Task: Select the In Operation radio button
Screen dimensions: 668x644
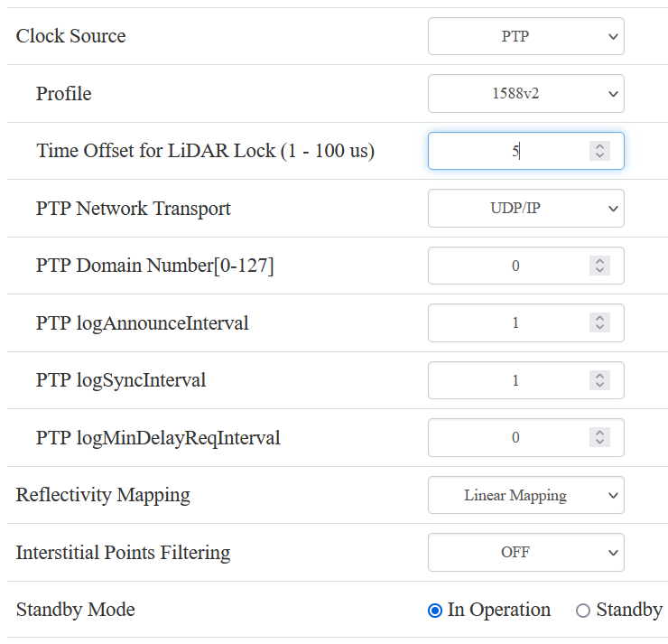Action: (435, 611)
